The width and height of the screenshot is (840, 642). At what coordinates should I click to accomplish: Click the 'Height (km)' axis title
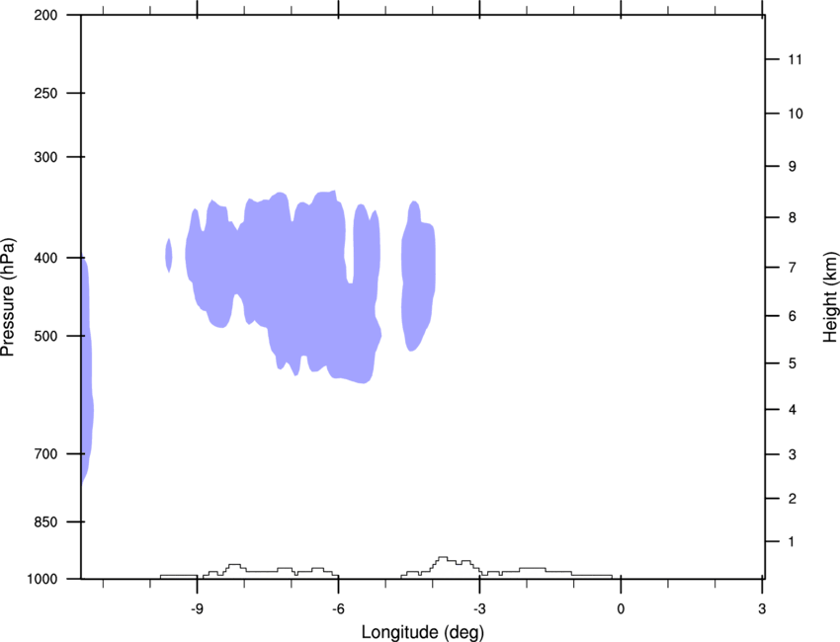click(x=830, y=296)
